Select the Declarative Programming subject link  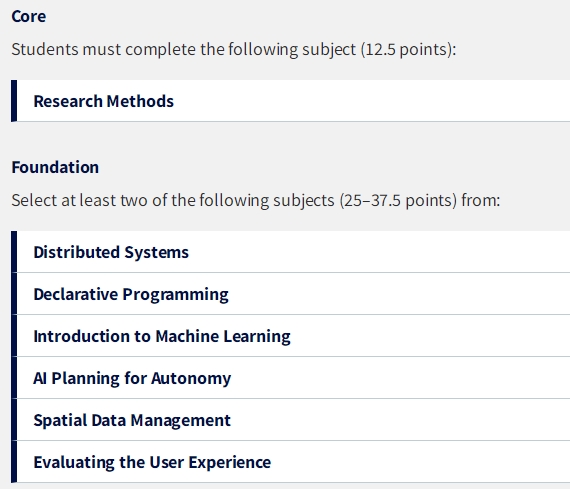[x=131, y=294]
